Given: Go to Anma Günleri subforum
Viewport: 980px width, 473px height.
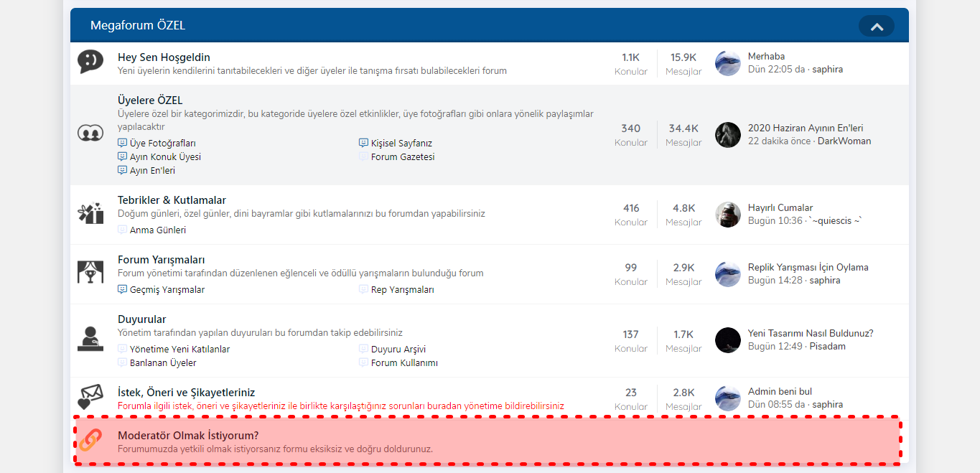Looking at the screenshot, I should pos(158,230).
